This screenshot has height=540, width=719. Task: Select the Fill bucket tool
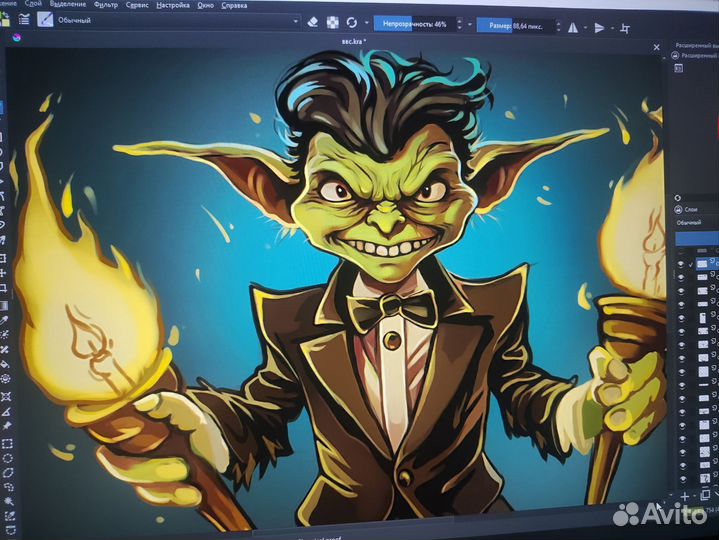[x=5, y=364]
